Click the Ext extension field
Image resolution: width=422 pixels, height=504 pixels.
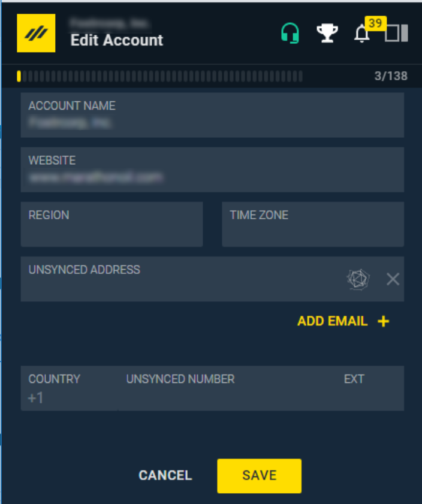point(370,388)
